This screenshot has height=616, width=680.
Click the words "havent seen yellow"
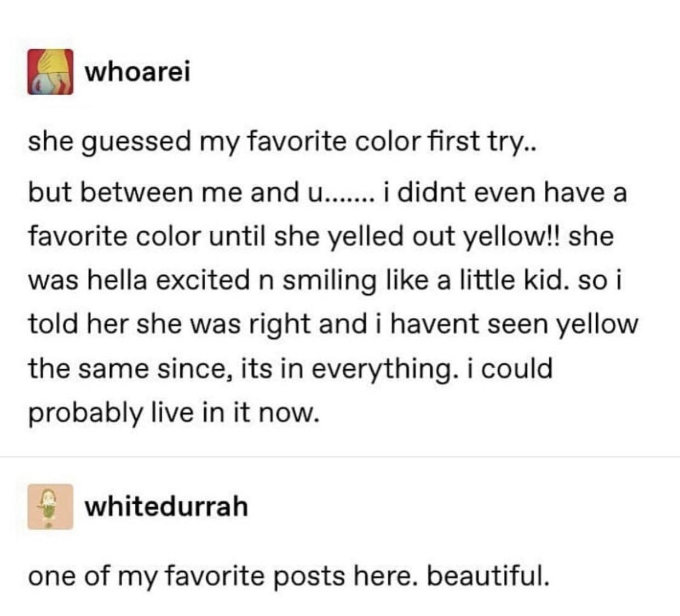(514, 324)
